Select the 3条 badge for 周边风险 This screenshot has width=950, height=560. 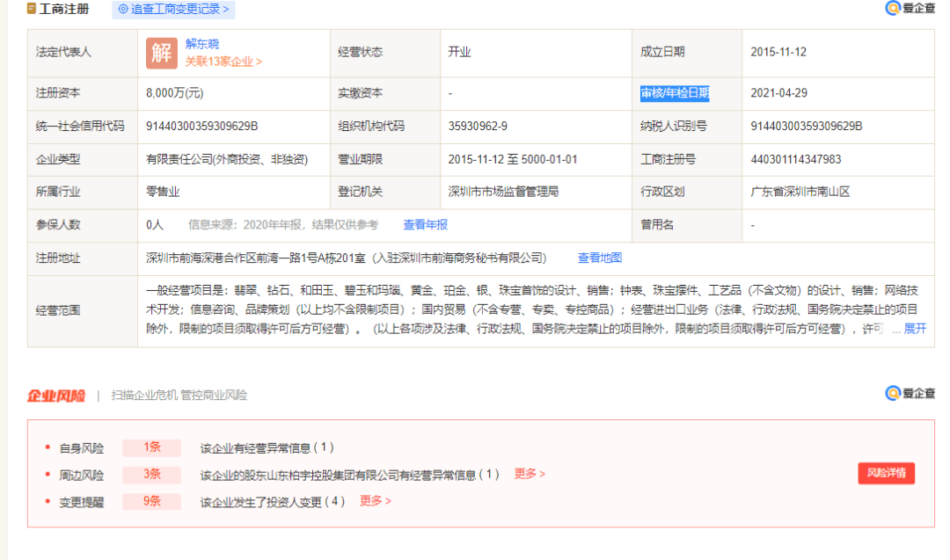151,475
